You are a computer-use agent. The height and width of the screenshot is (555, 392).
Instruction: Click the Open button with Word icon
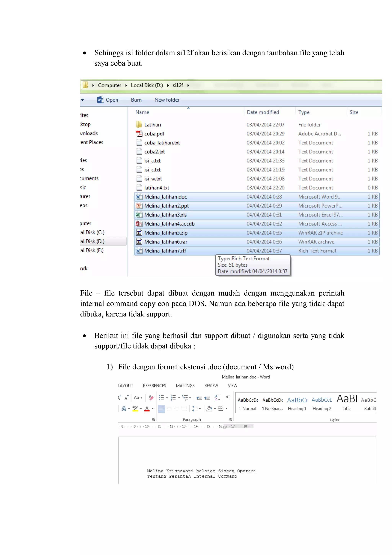[108, 100]
